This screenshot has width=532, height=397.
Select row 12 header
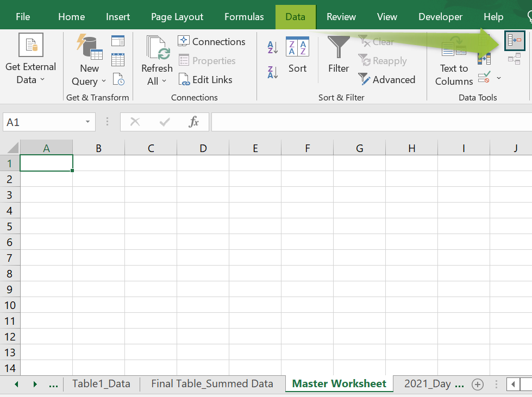pos(10,337)
